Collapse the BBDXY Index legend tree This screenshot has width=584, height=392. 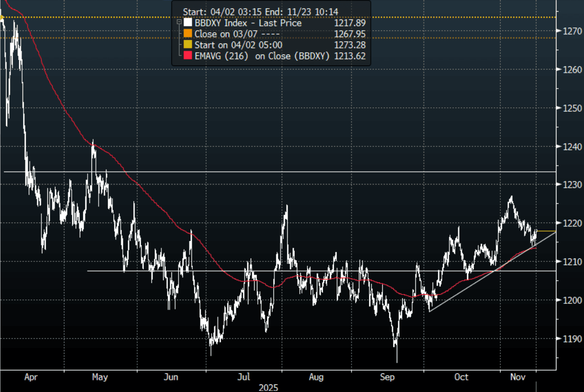(179, 23)
